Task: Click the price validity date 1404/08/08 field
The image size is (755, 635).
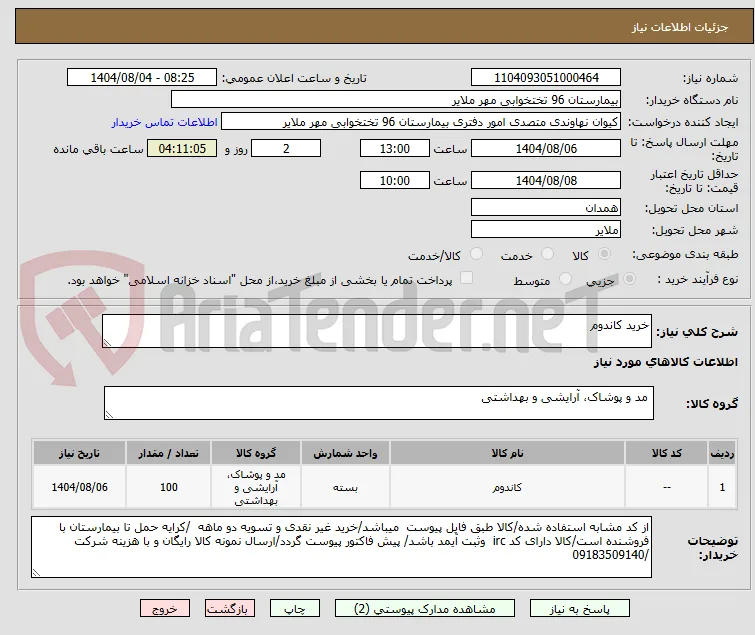Action: (x=546, y=181)
